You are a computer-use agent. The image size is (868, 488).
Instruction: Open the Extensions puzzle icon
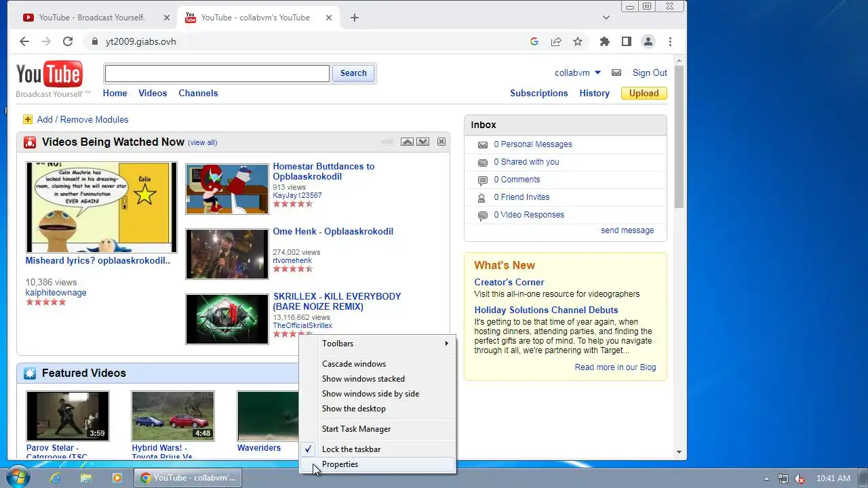(605, 41)
